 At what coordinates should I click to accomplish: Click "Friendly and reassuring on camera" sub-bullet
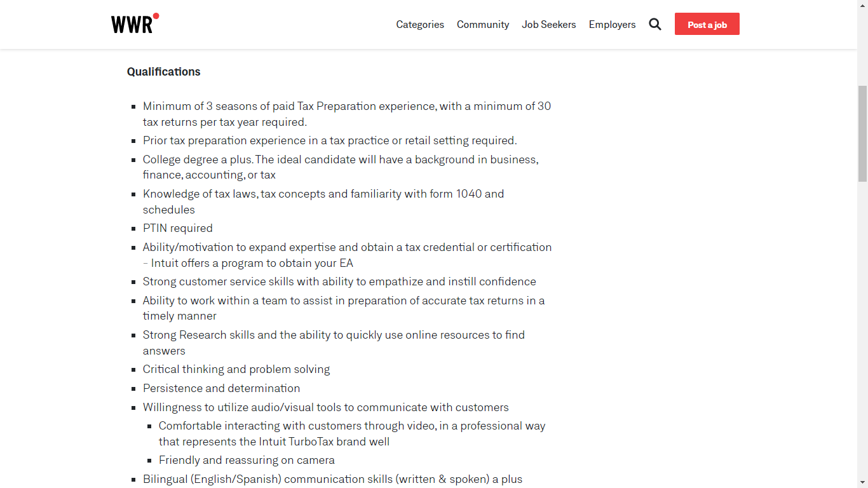point(247,460)
